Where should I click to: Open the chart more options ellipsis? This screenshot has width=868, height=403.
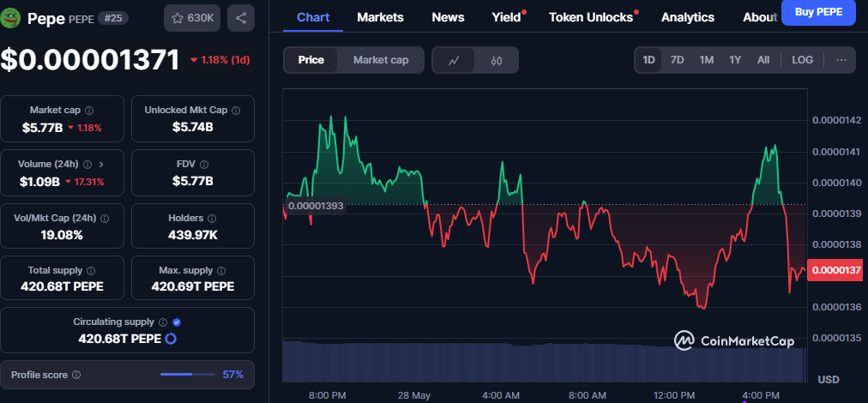pyautogui.click(x=841, y=60)
